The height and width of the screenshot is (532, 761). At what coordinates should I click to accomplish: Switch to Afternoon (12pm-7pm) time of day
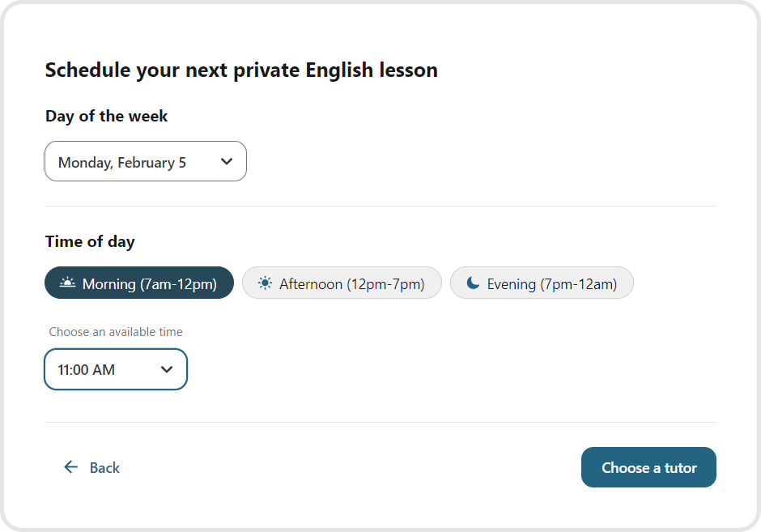pos(342,283)
